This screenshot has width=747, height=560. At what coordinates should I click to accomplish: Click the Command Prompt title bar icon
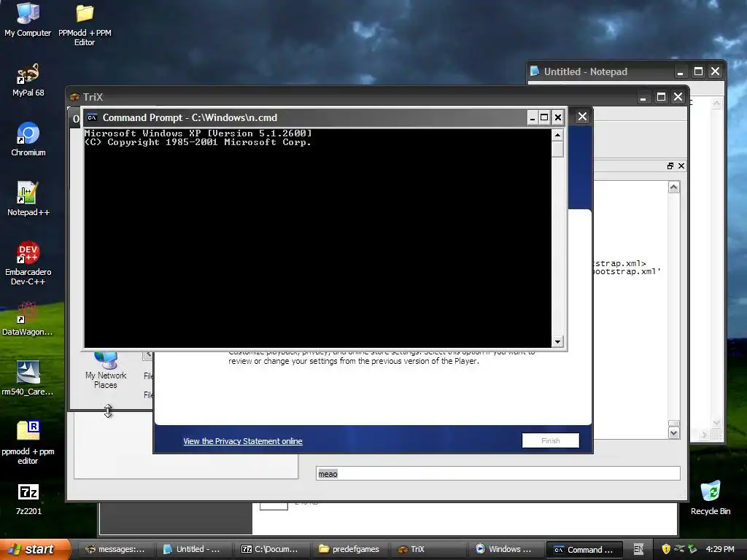92,117
